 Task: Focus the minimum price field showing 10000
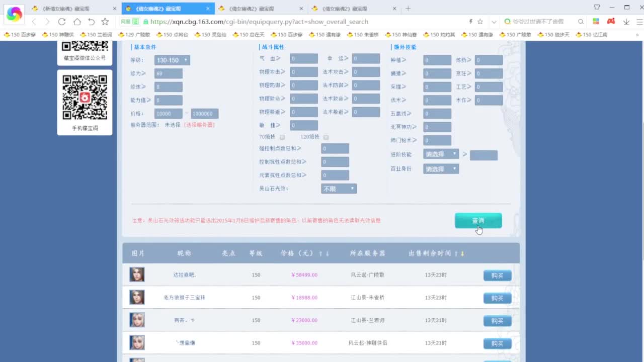[x=169, y=114]
